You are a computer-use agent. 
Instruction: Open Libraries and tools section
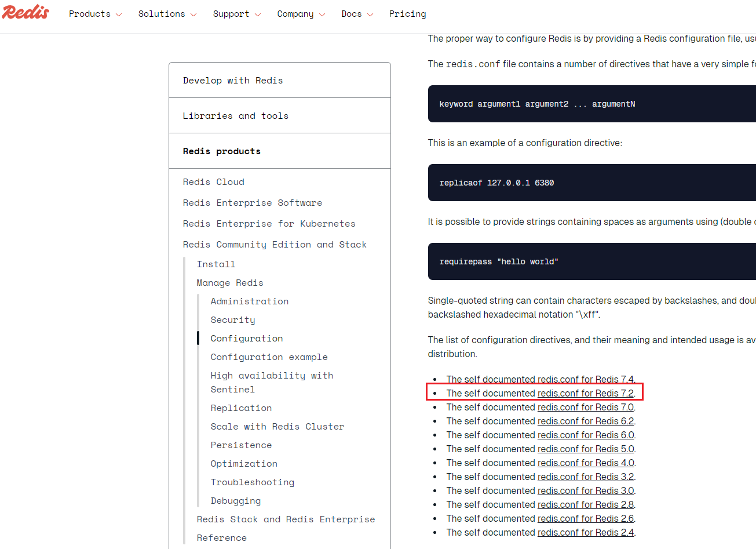[280, 116]
